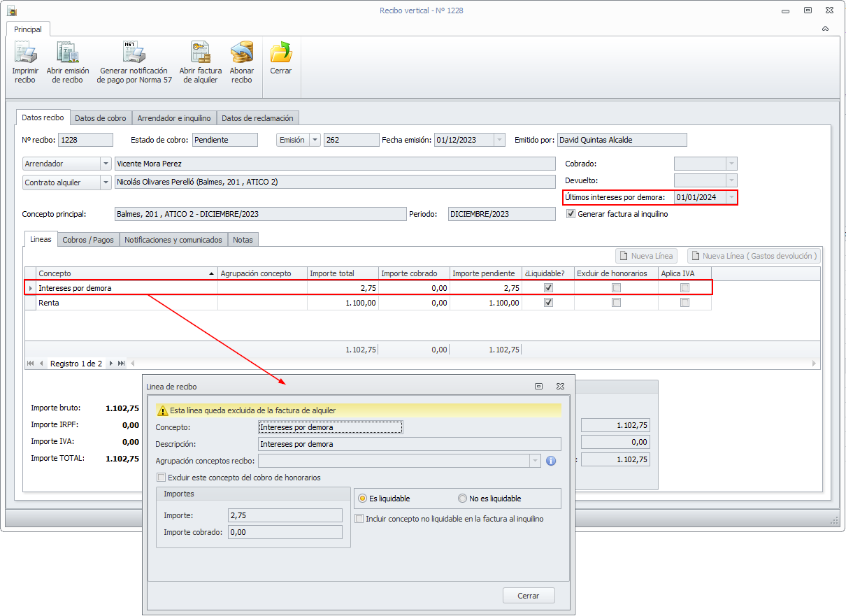Generate Norma 57 payment notification
Image resolution: width=846 pixels, height=616 pixels.
134,53
